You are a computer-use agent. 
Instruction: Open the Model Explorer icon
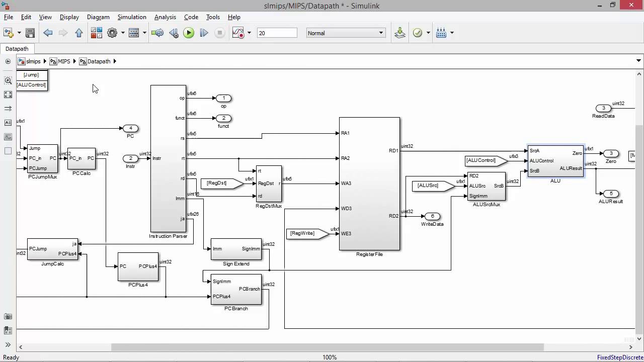coord(134,33)
